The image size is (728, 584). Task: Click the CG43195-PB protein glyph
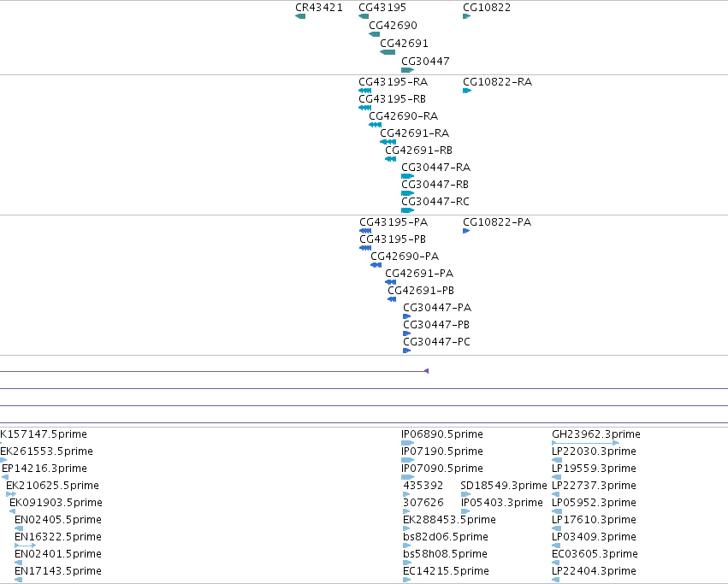365,248
